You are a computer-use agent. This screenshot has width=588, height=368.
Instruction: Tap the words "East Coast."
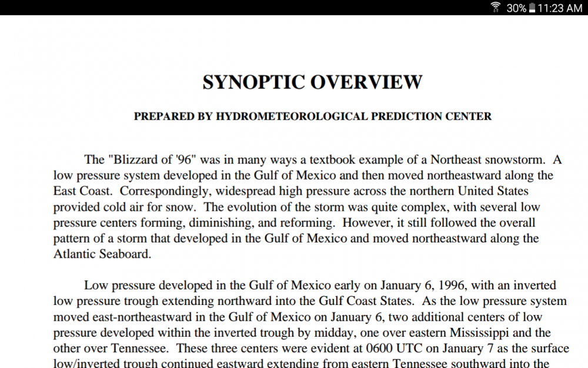tap(82, 191)
